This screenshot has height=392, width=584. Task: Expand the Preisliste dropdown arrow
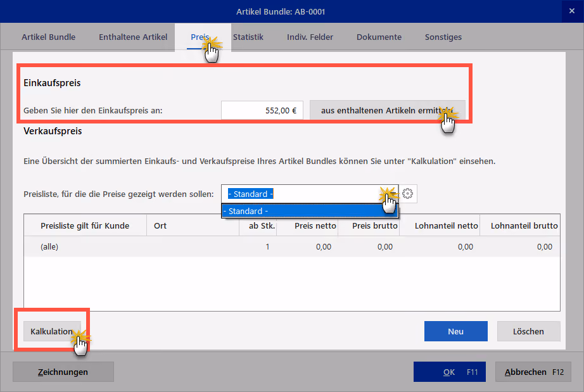tap(392, 194)
